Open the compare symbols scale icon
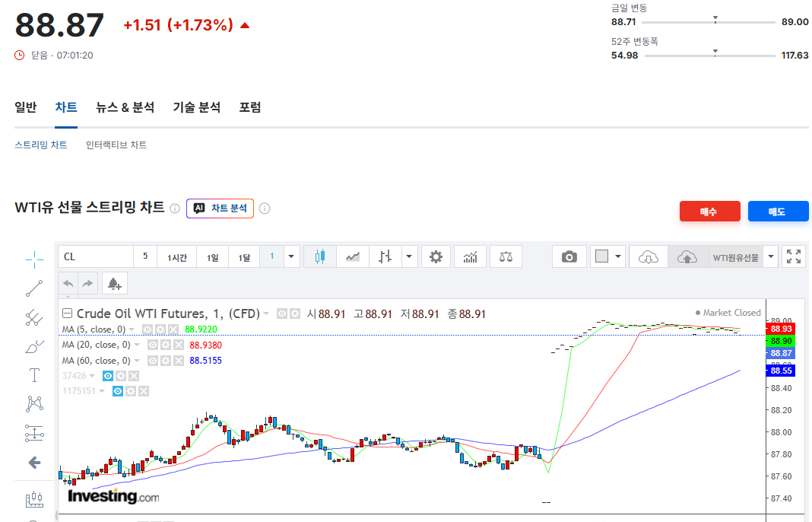The image size is (812, 522). pyautogui.click(x=506, y=256)
